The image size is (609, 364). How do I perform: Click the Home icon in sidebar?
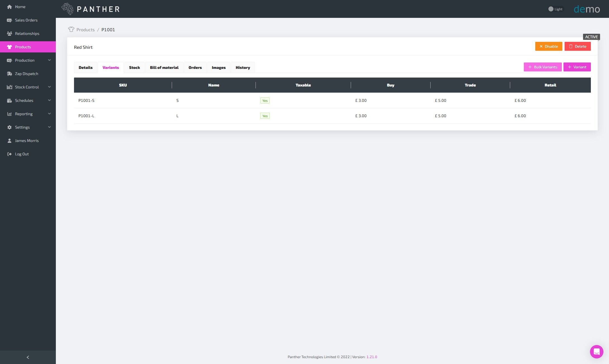tap(9, 7)
